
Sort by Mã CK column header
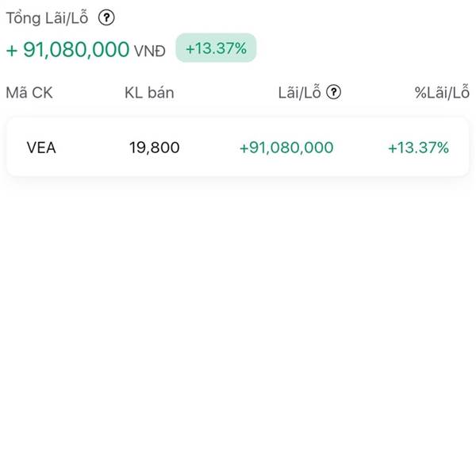(29, 93)
